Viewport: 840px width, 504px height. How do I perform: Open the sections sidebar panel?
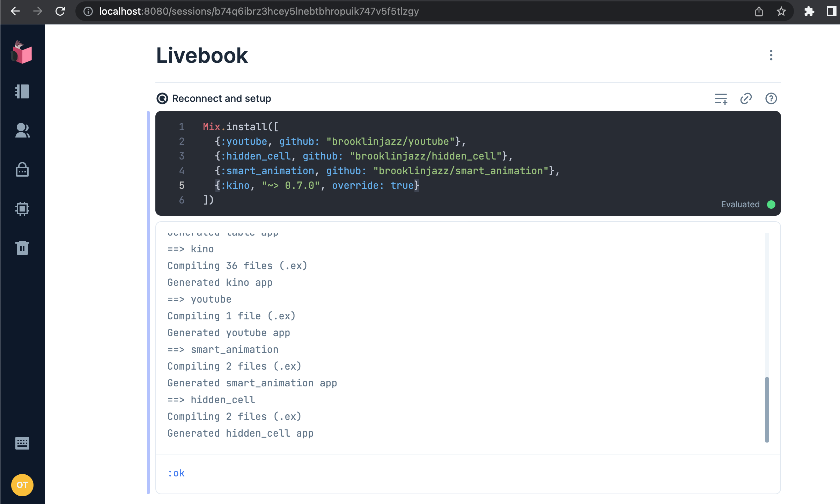point(22,91)
